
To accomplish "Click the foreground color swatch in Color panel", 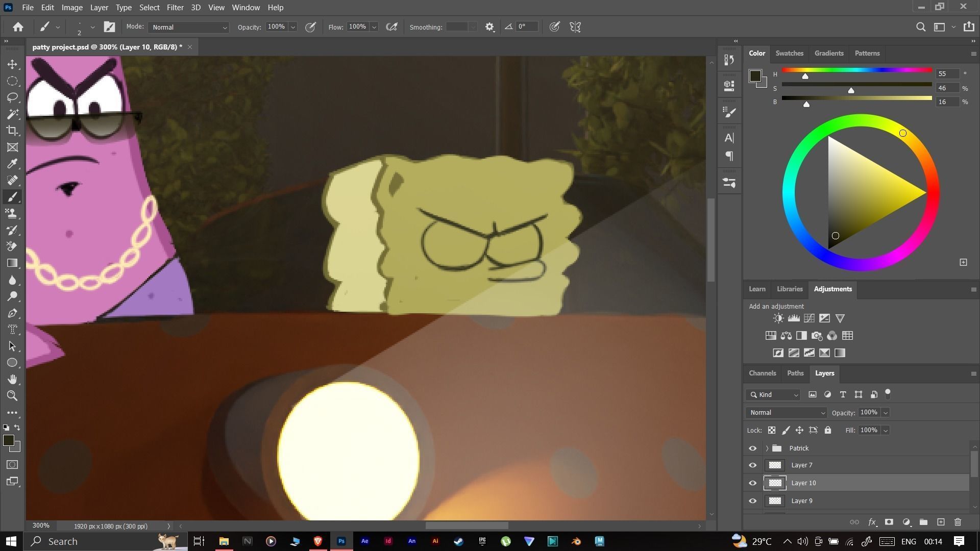I will [755, 76].
